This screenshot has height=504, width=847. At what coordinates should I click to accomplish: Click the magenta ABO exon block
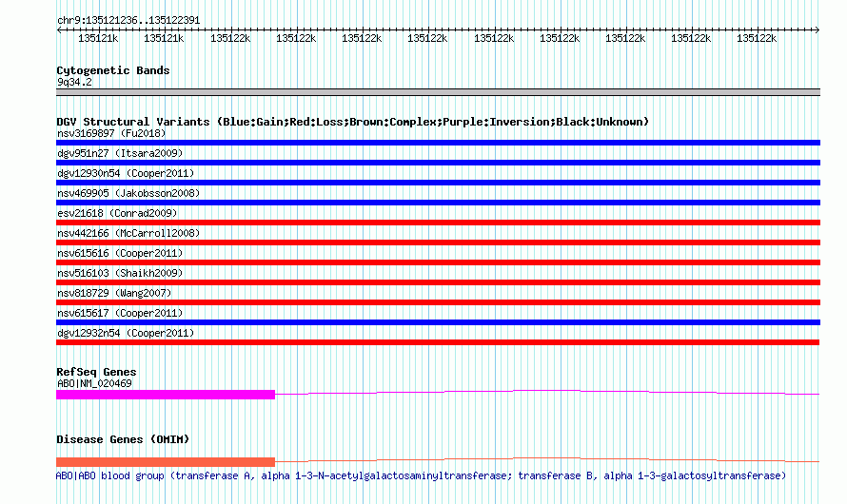[166, 395]
